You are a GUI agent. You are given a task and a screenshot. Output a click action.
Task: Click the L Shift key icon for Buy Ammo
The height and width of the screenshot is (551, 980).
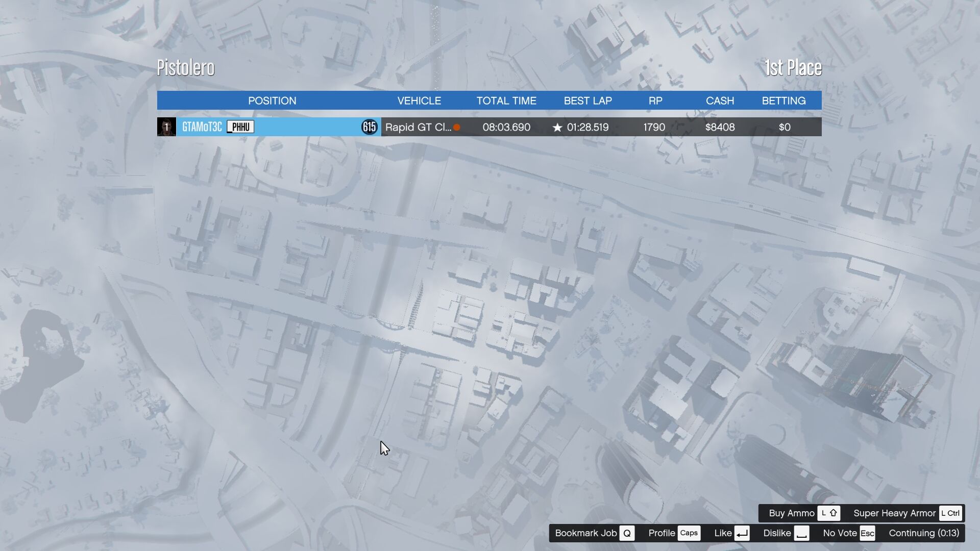(829, 513)
